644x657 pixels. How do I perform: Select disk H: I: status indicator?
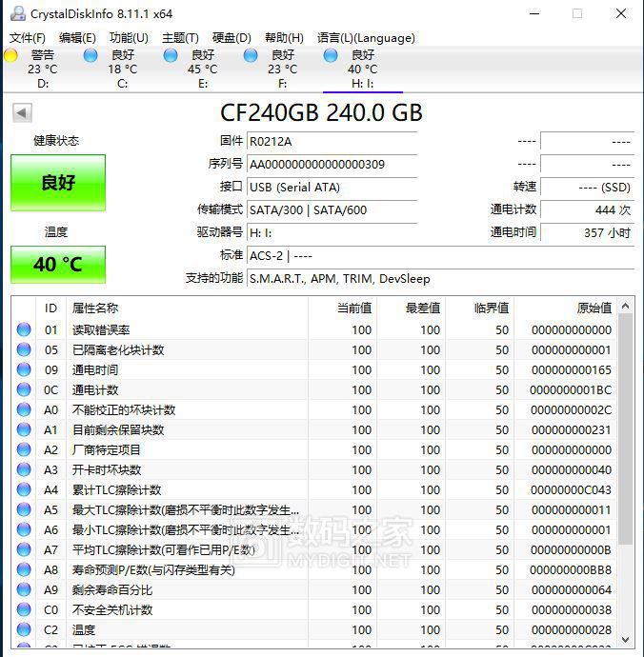(x=331, y=55)
